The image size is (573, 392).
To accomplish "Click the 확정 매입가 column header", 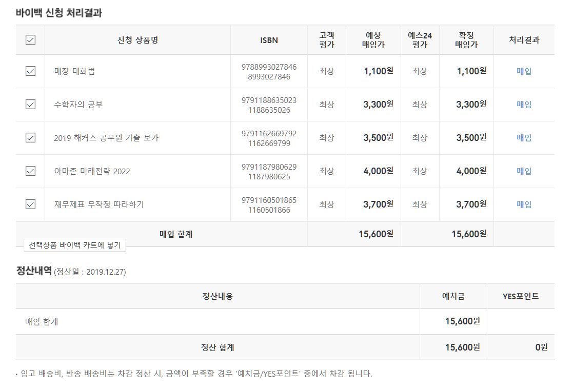I will tap(466, 40).
